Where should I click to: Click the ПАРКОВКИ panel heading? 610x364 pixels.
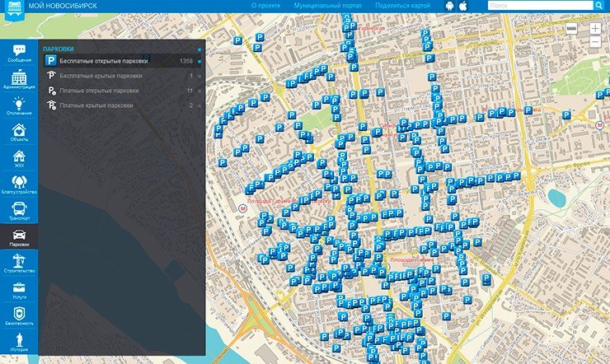point(59,49)
